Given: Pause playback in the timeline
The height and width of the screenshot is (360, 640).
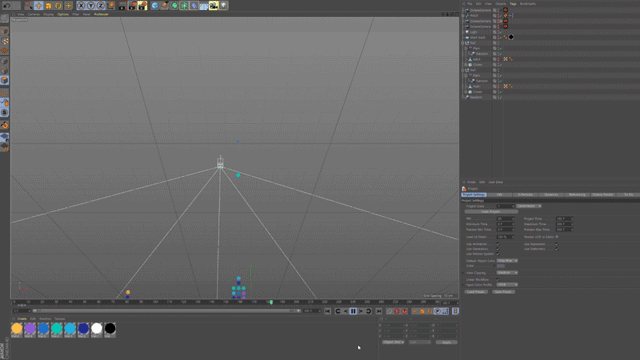Looking at the screenshot, I should 353,311.
